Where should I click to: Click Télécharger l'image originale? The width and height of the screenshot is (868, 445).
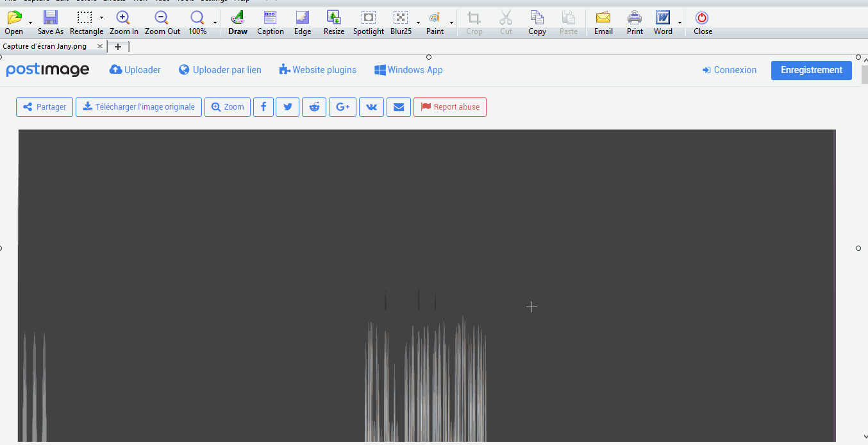pos(139,107)
